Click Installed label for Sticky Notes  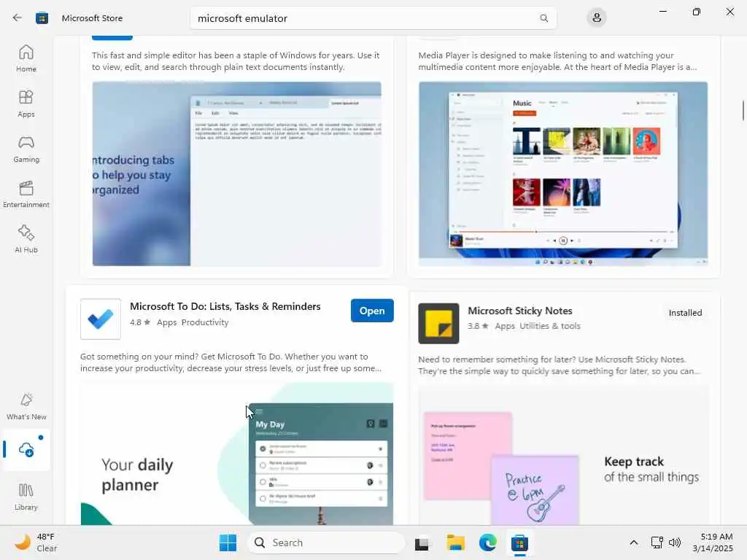tap(685, 313)
